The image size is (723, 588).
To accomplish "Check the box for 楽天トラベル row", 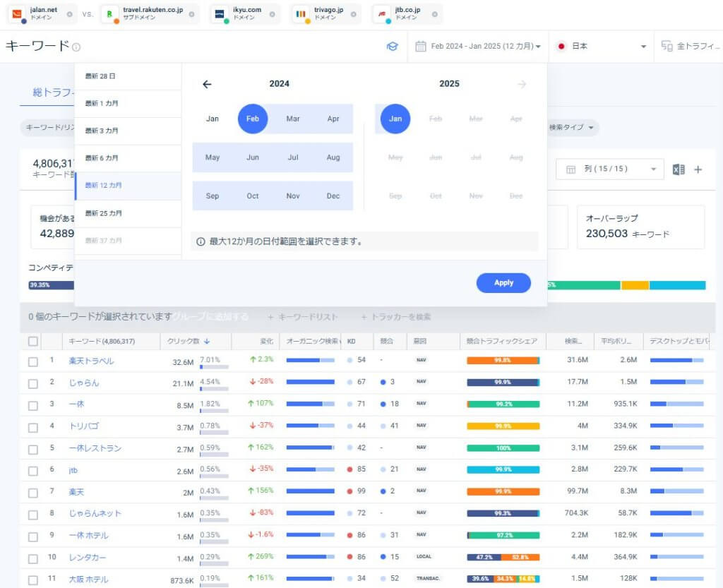I will coord(33,361).
